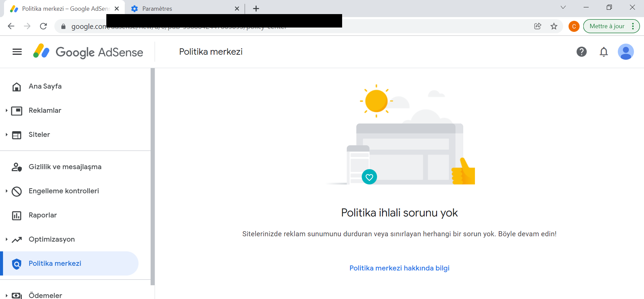The image size is (644, 299).
Task: Expand the Siteler submenu arrow
Action: [x=6, y=135]
